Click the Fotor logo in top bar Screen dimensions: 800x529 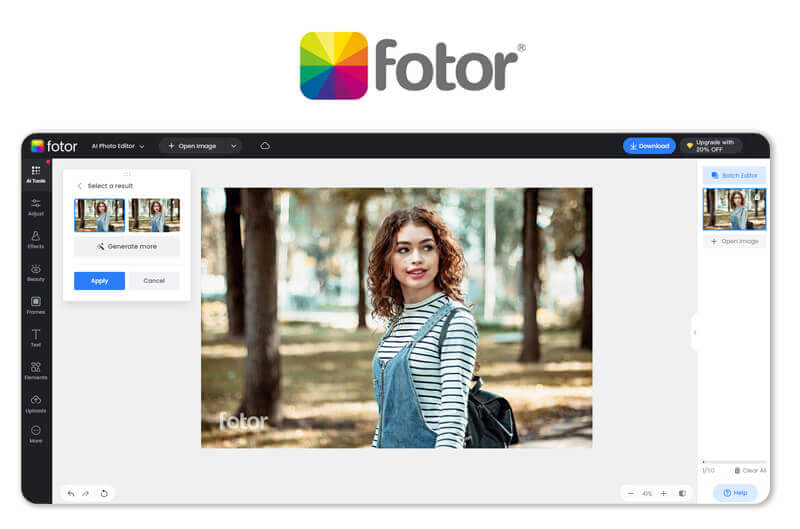[x=54, y=146]
